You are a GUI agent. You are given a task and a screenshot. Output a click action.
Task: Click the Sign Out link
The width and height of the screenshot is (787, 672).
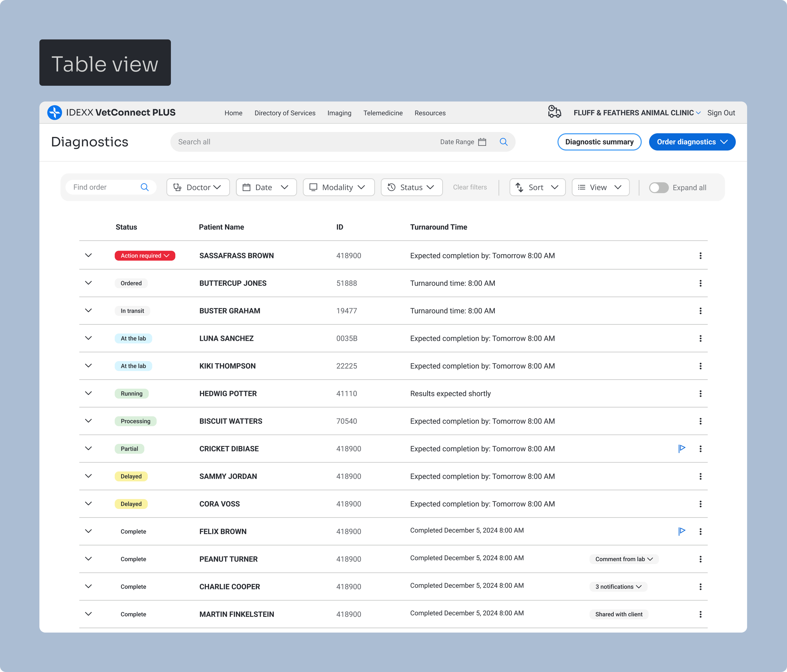pyautogui.click(x=721, y=113)
